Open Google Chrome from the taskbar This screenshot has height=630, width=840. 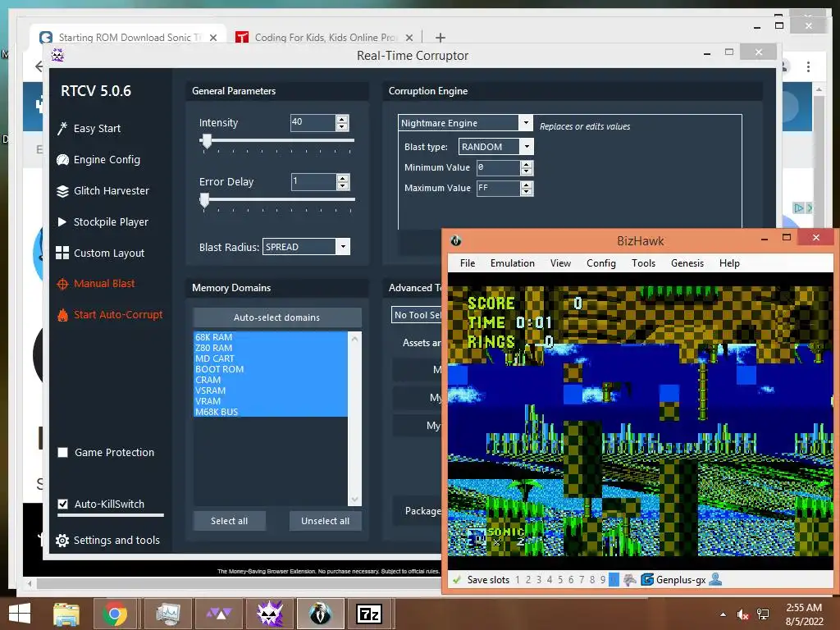coord(114,614)
